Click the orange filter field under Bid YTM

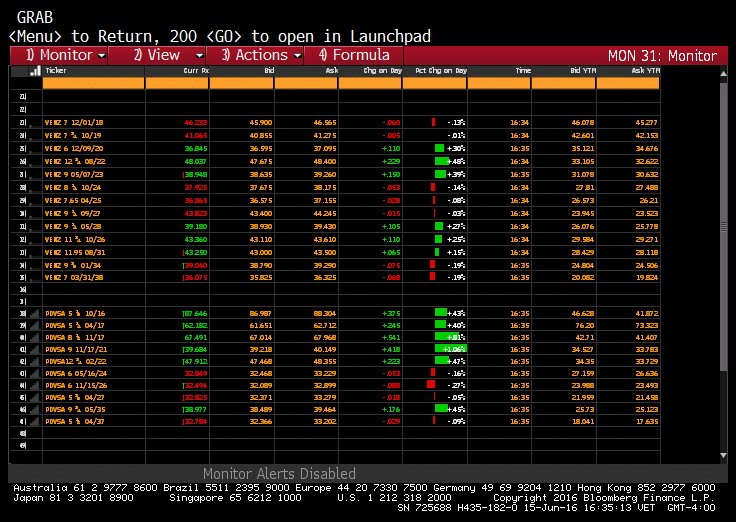[x=563, y=84]
